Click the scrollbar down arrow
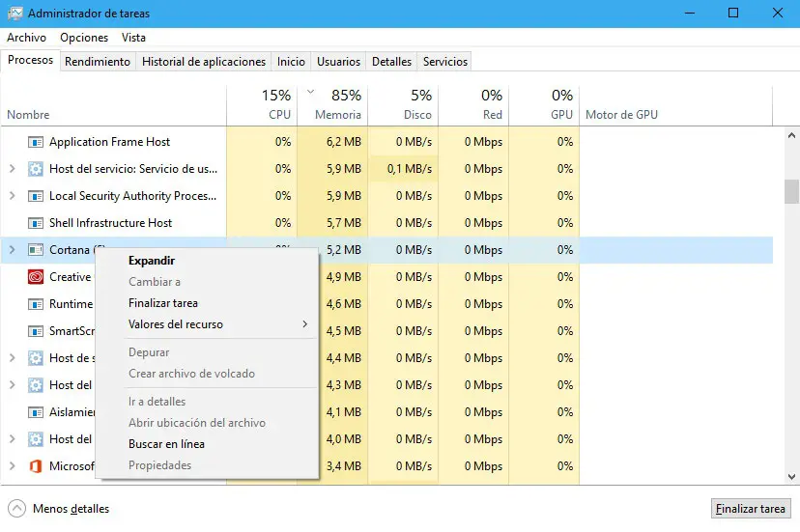 (791, 477)
